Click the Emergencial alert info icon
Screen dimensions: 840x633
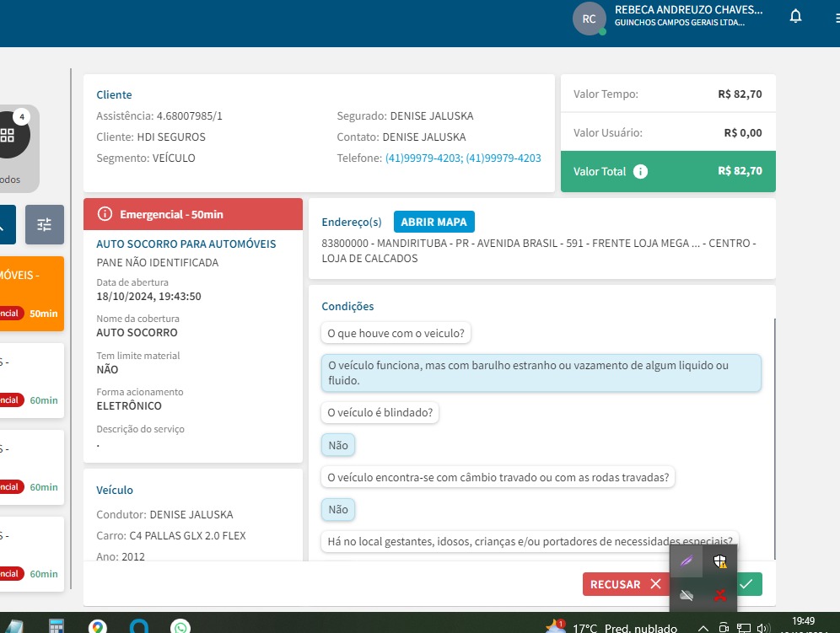[105, 214]
